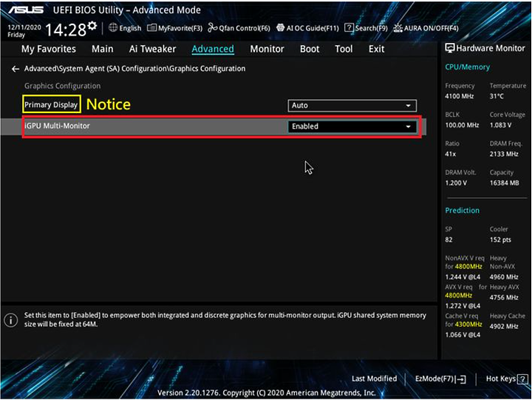Click the 16384 MB capacity value
Viewport: 532px width, 400px height.
[504, 183]
